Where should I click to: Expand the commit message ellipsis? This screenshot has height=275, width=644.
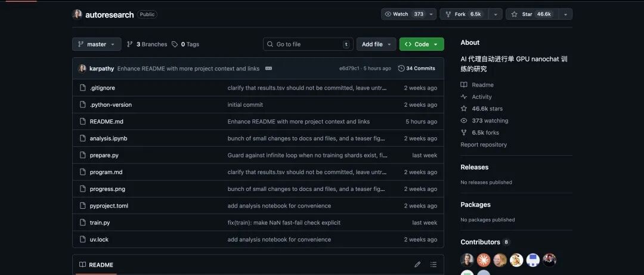click(268, 69)
